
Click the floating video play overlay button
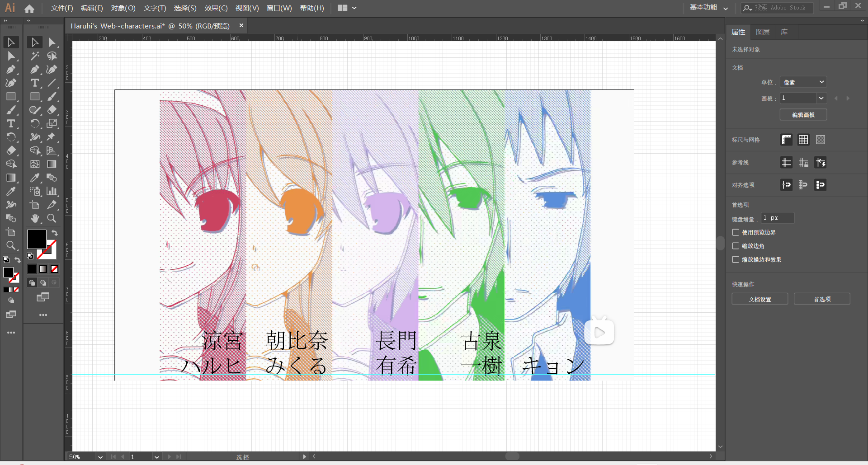pyautogui.click(x=599, y=333)
